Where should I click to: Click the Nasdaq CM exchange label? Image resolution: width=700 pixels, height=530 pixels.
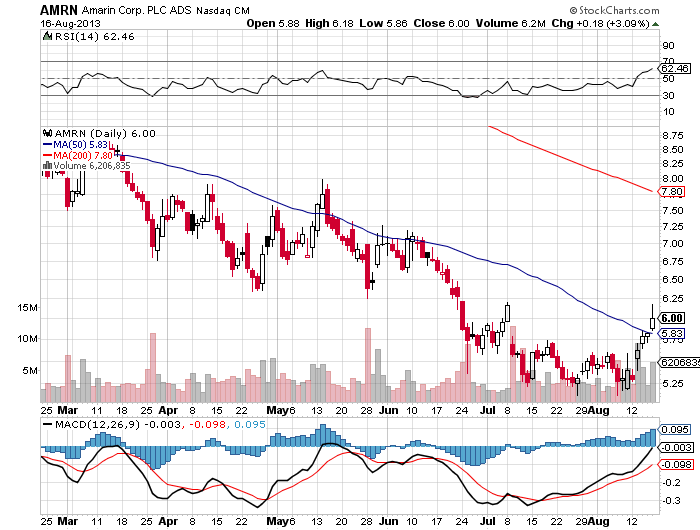[223, 11]
